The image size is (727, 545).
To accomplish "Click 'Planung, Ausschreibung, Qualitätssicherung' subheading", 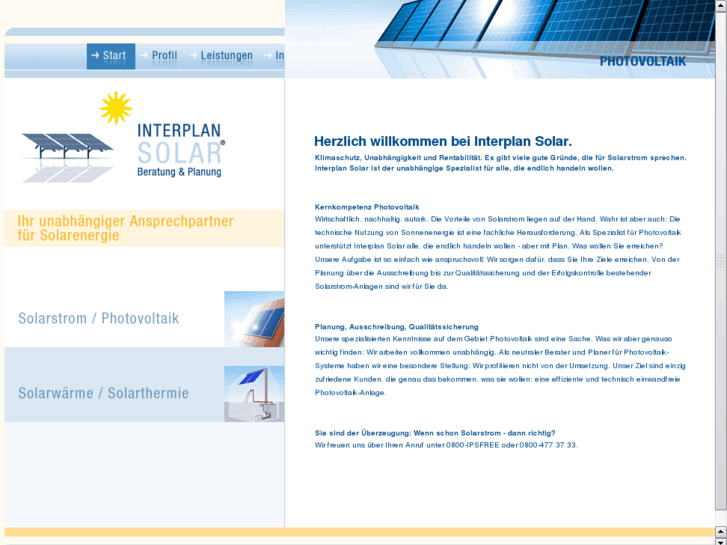I will tap(396, 327).
